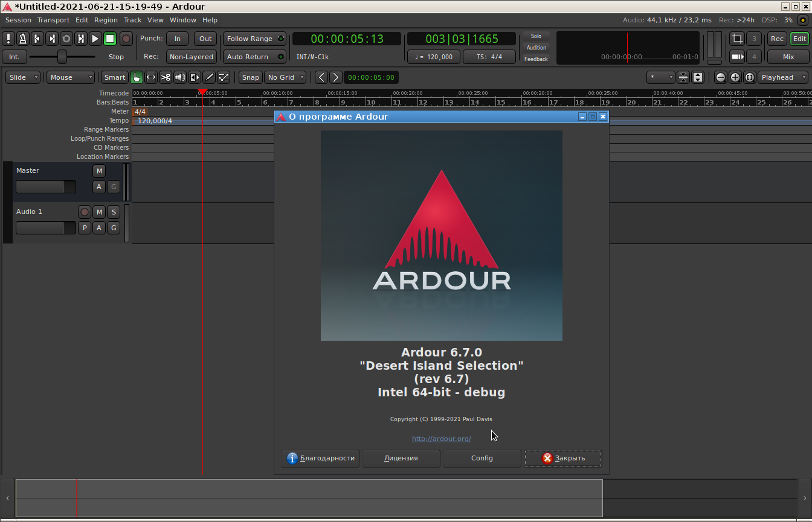Click zoom to session icon
The width and height of the screenshot is (812, 522).
(750, 77)
